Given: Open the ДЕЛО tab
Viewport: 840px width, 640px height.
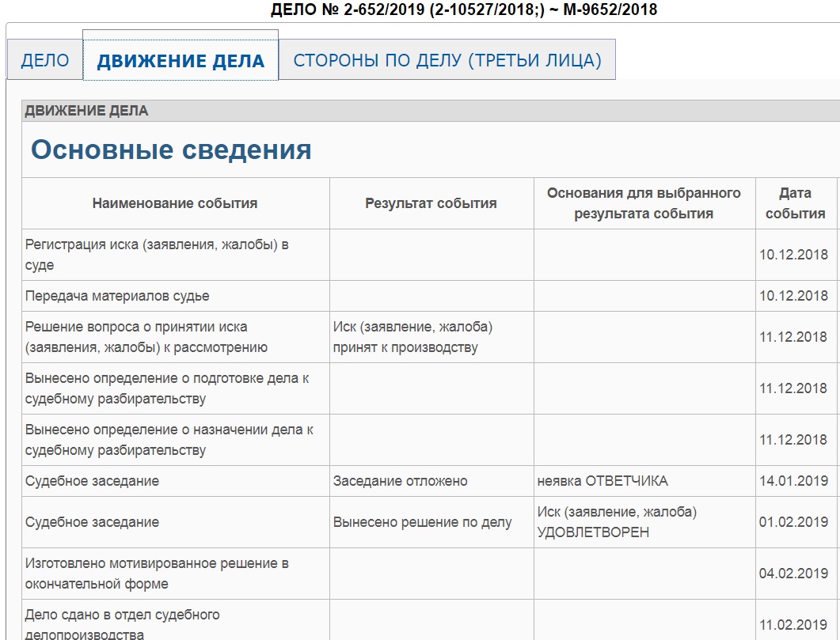Looking at the screenshot, I should pos(44,61).
